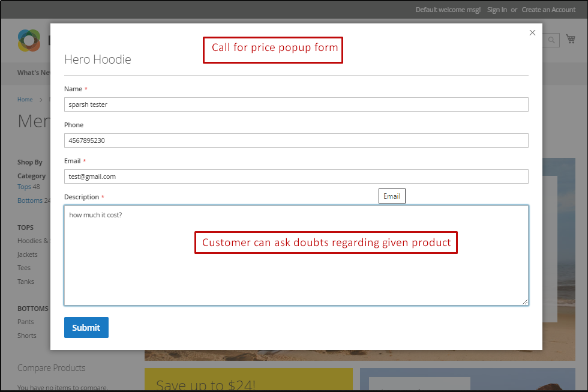Open Tees from the Tops list

coord(24,268)
